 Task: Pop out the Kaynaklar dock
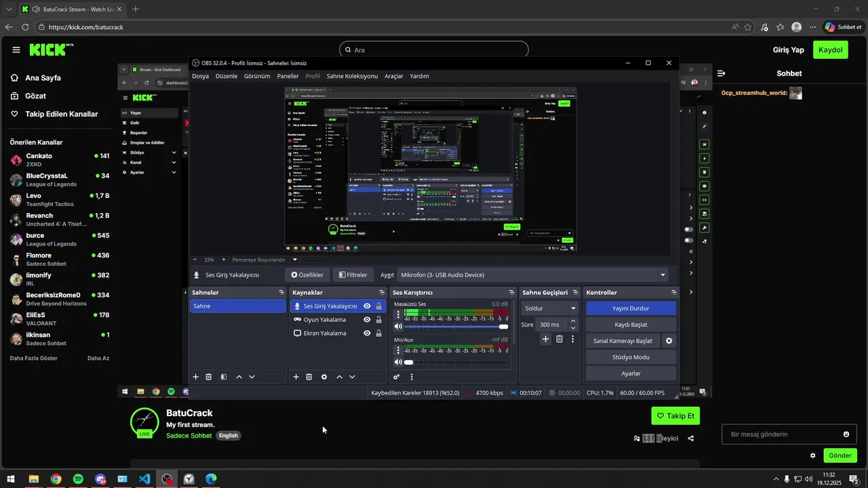pos(382,292)
